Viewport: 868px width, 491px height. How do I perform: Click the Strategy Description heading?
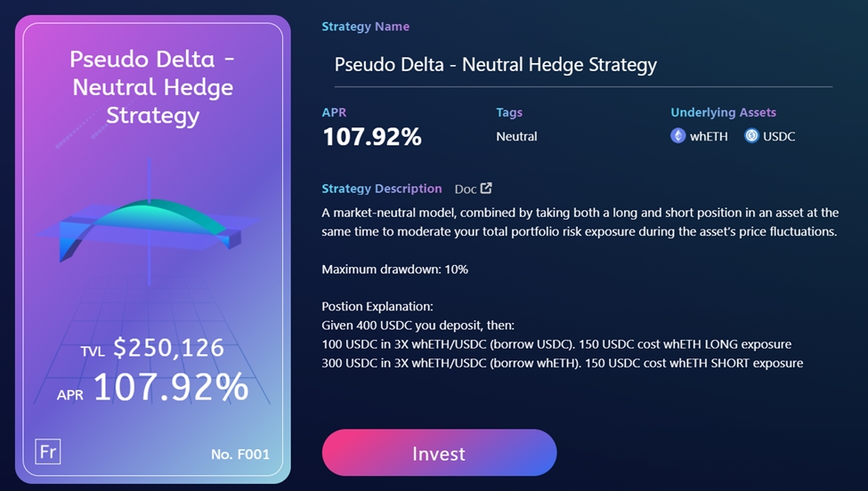coord(381,189)
